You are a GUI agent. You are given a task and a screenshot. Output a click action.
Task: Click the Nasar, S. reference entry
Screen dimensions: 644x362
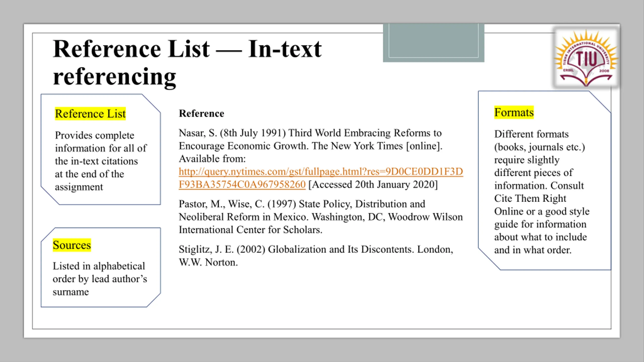coord(321,159)
